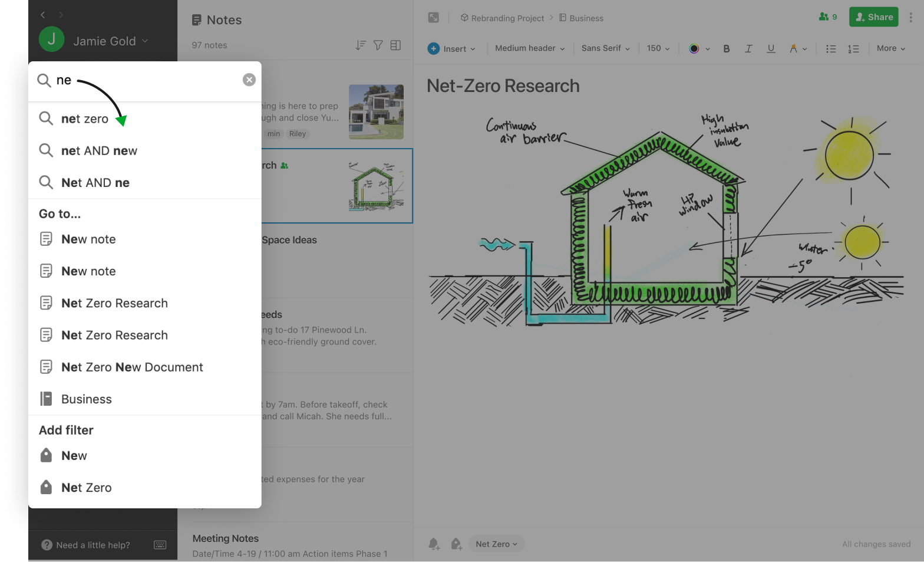Open the first 'Net Zero Research' result

coord(145,303)
